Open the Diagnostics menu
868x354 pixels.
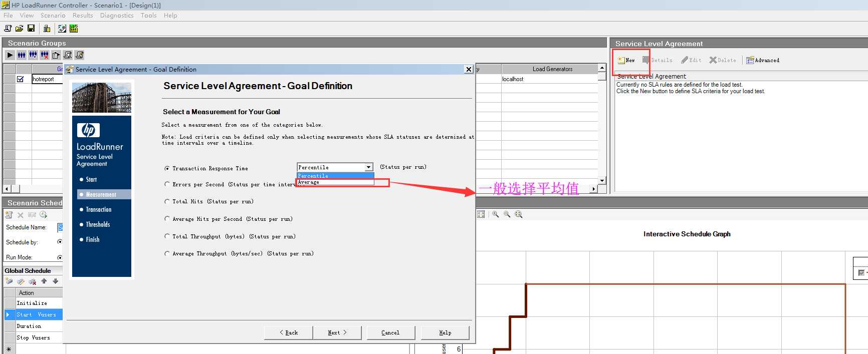(117, 16)
